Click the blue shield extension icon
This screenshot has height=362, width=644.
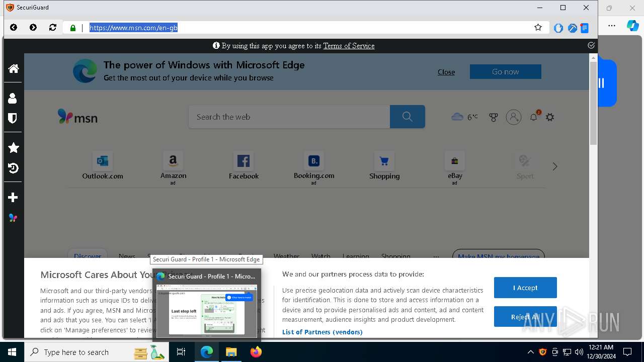(558, 28)
